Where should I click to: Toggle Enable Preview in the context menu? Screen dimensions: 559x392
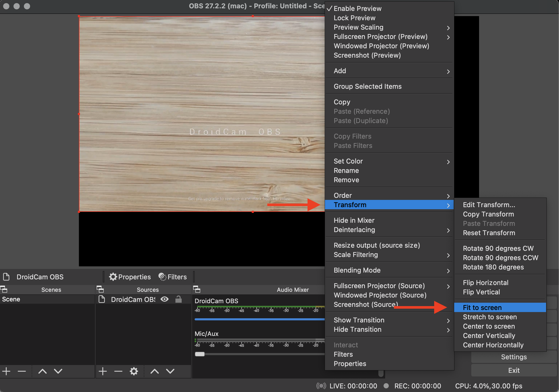click(x=357, y=8)
